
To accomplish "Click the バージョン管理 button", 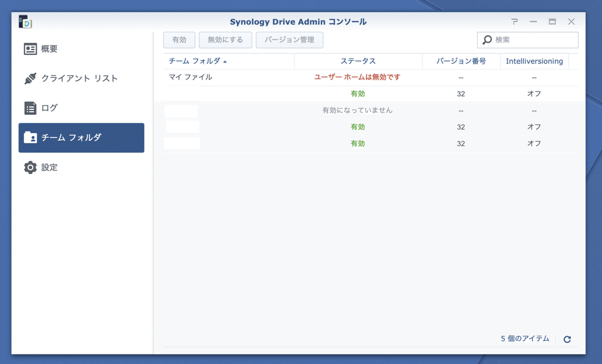I will [x=289, y=40].
